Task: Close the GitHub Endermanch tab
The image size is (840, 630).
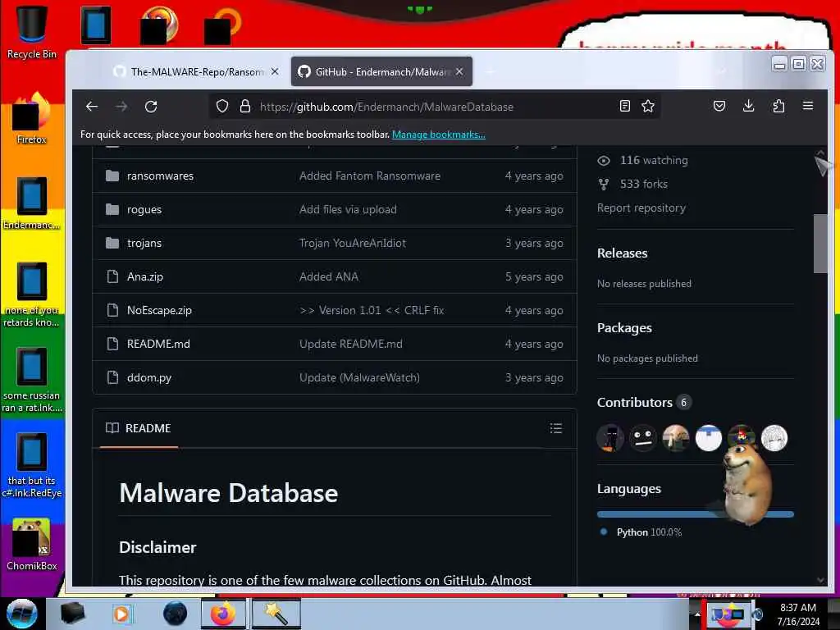Action: [459, 71]
